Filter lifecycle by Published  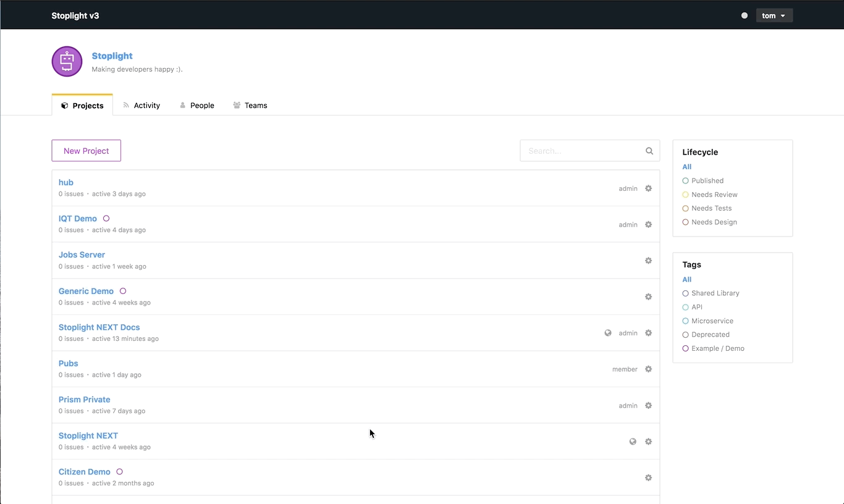[x=703, y=181]
